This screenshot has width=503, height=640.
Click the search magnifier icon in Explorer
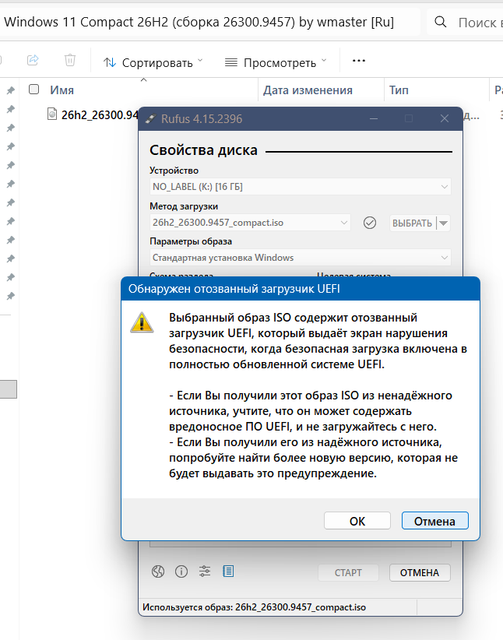(440, 22)
